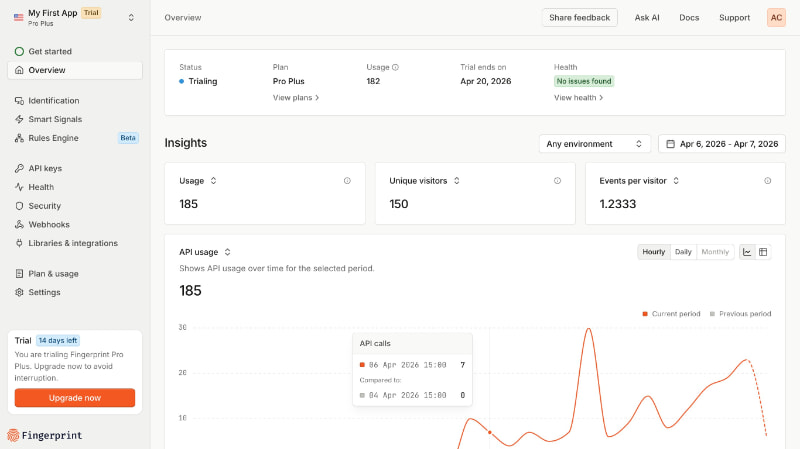The image size is (800, 449).
Task: Open the Smart Signals lightning icon
Action: click(x=19, y=119)
